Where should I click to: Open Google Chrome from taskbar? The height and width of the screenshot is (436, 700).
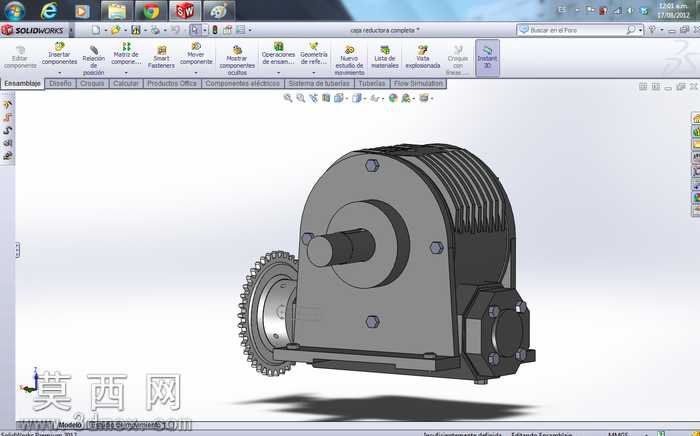[151, 11]
